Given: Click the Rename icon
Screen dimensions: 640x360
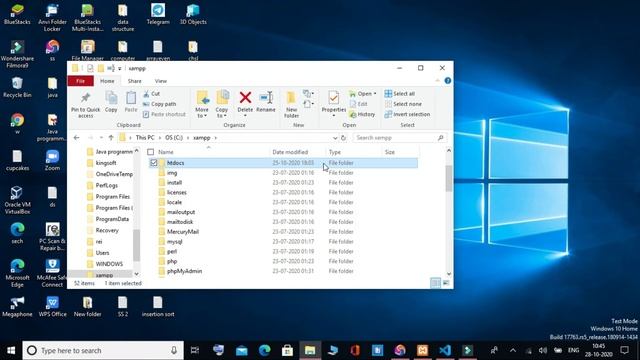Looking at the screenshot, I should [266, 98].
